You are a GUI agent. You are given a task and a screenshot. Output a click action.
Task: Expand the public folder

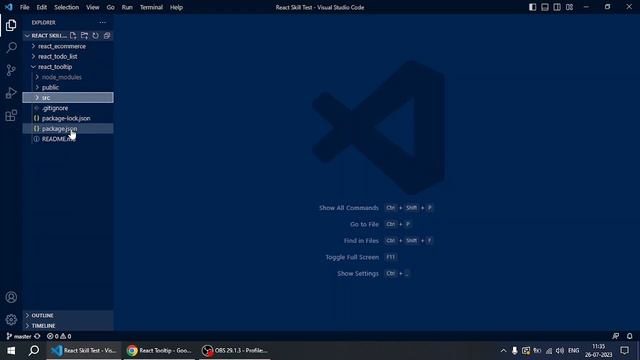pyautogui.click(x=68, y=87)
